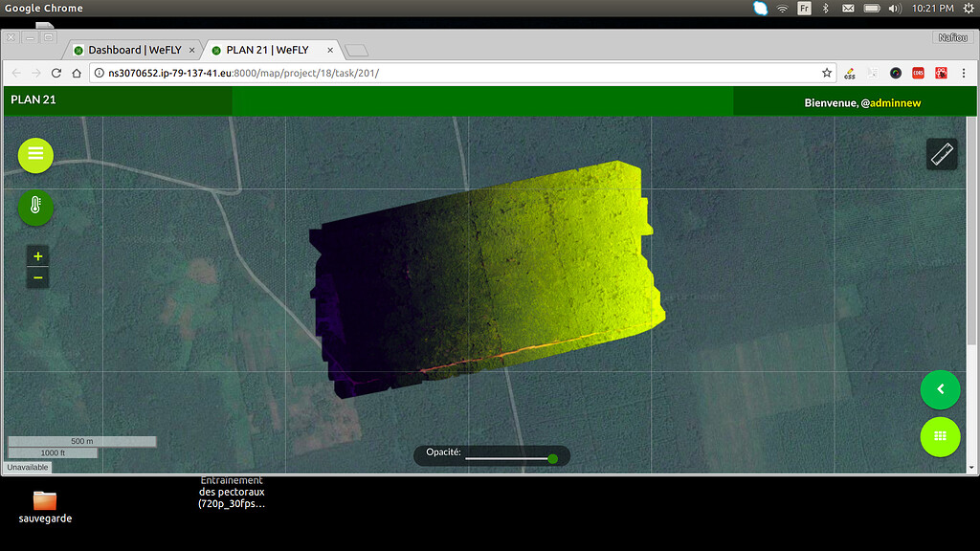Screen dimensions: 980x551
Task: Expand the battery status indicator
Action: [x=871, y=8]
